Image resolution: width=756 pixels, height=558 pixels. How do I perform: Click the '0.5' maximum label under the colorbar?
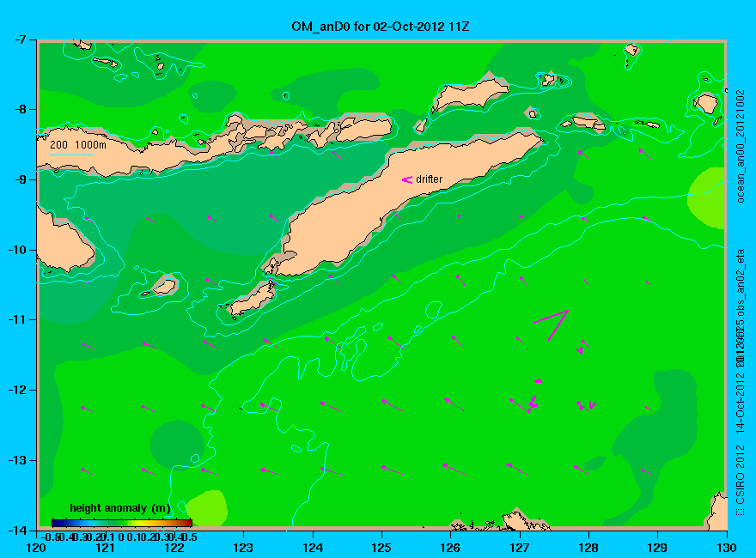[x=190, y=537]
